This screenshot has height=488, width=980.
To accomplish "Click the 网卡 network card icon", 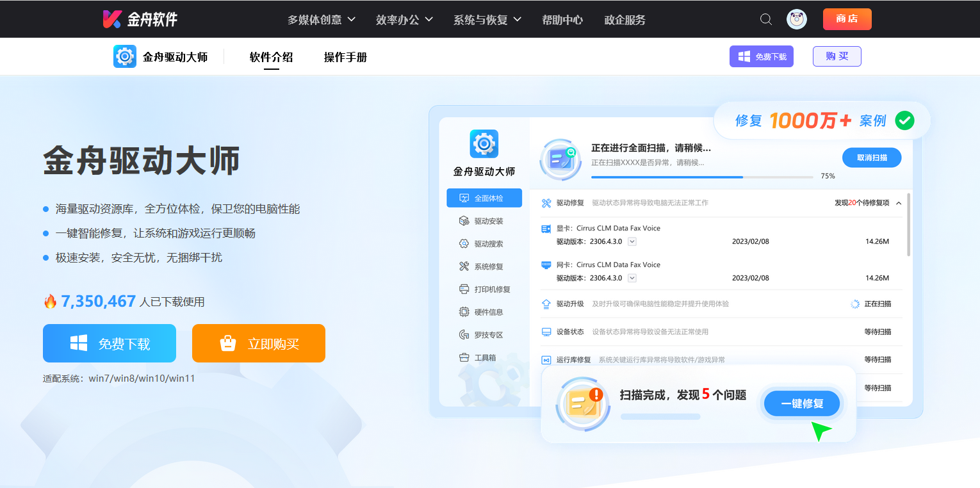I will coord(546,264).
